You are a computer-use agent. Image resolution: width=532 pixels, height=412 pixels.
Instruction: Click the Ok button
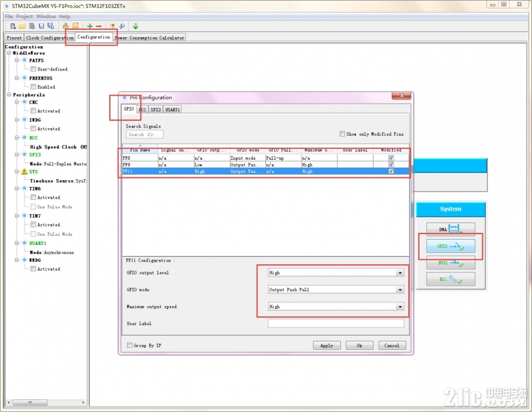point(359,346)
